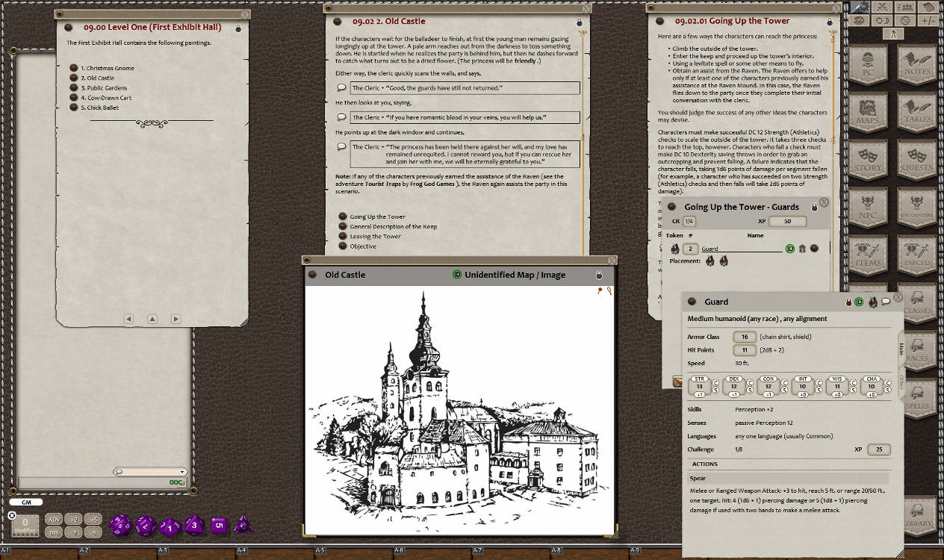Screen dimensions: 944x560
Task: Select the pointer arrow tool below the toolbar
Action: pos(894,34)
